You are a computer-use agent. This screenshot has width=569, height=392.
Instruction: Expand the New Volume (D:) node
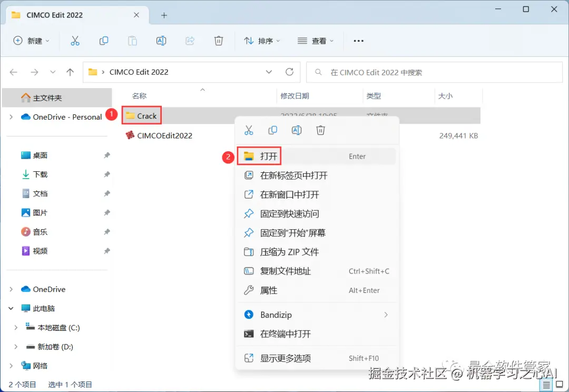[16, 347]
